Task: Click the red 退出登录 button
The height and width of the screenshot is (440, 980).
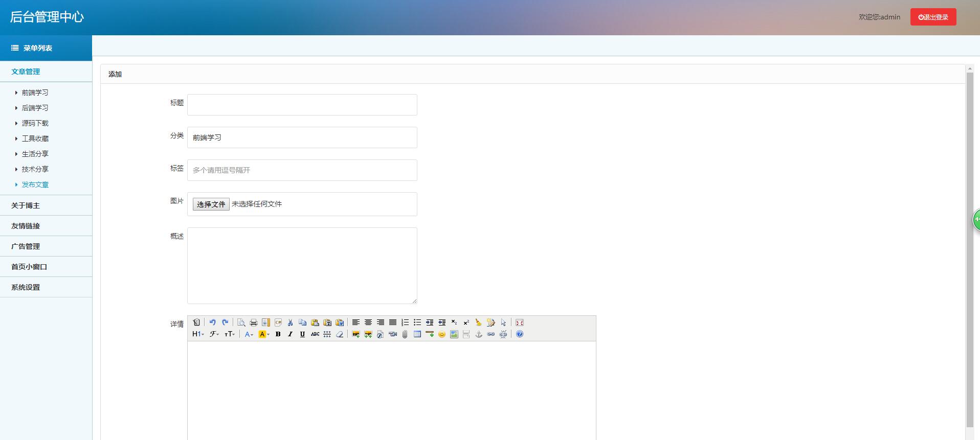Action: [933, 17]
